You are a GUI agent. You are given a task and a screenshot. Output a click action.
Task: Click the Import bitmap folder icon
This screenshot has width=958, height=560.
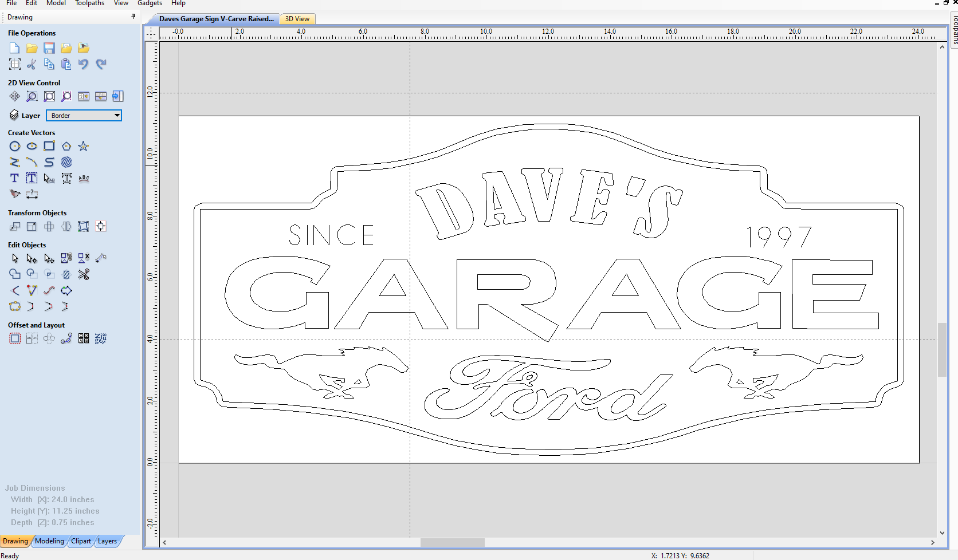pos(84,48)
